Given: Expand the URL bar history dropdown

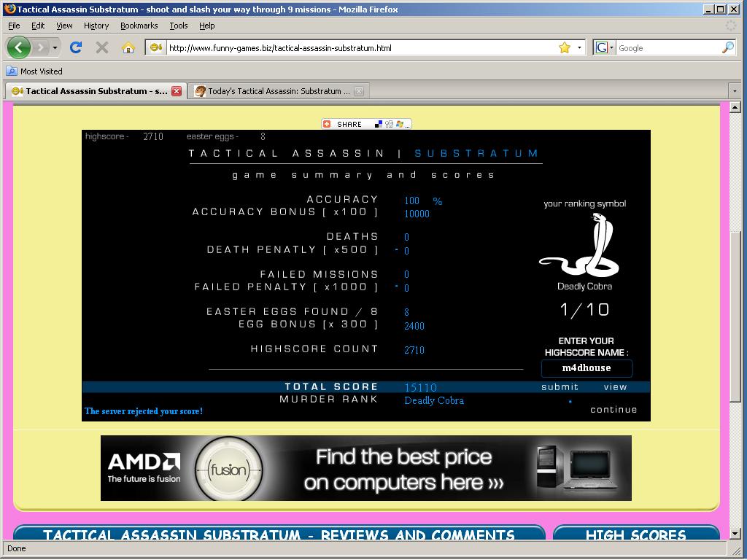Looking at the screenshot, I should [x=580, y=47].
